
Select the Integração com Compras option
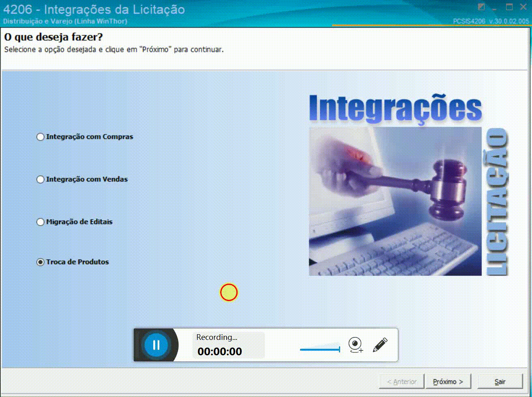[85, 137]
